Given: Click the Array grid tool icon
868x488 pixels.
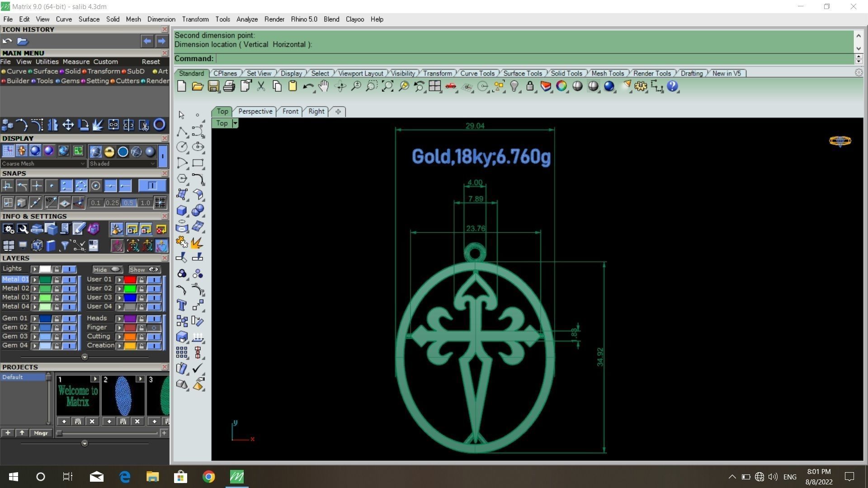Looking at the screenshot, I should point(182,352).
